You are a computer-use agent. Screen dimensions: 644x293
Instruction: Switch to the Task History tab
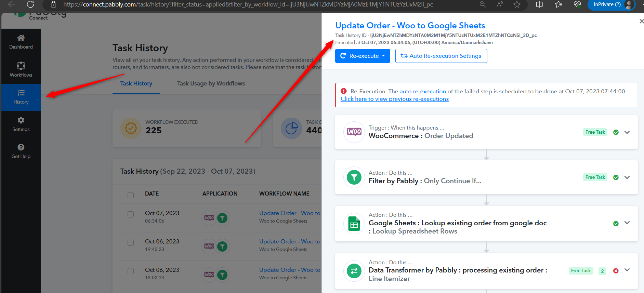tap(136, 83)
